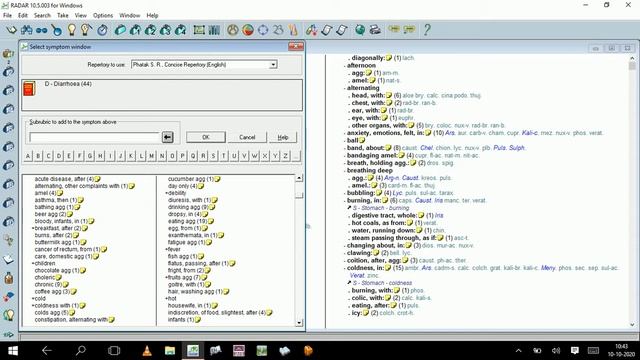Open the Take menu
The width and height of the screenshot is (640, 360).
pos(62,15)
